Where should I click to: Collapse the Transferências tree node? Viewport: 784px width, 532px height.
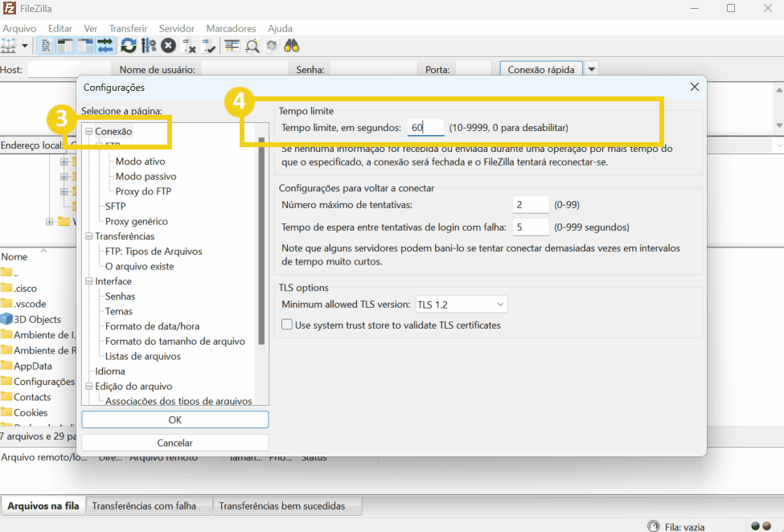click(89, 236)
